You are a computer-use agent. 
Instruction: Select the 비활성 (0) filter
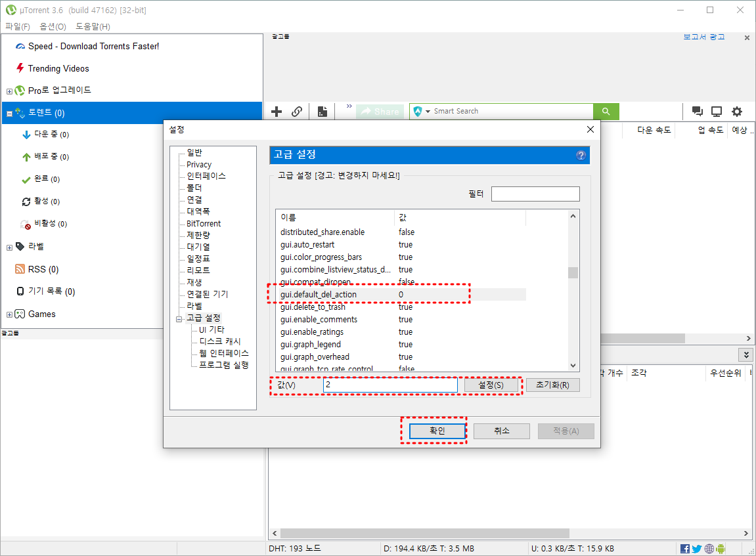51,224
